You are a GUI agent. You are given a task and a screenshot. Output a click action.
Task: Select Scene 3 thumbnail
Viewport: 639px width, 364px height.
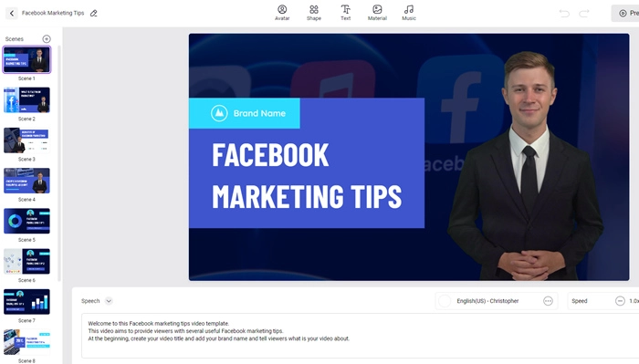coord(26,140)
